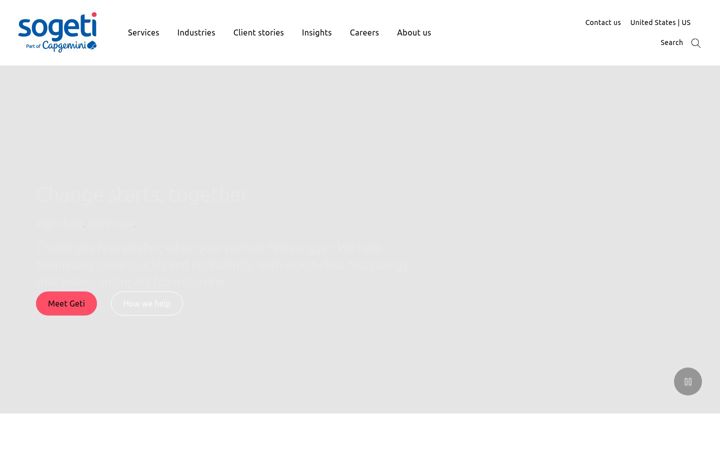Go to Client stories
Screen dimensions: 720x450
pos(259,33)
